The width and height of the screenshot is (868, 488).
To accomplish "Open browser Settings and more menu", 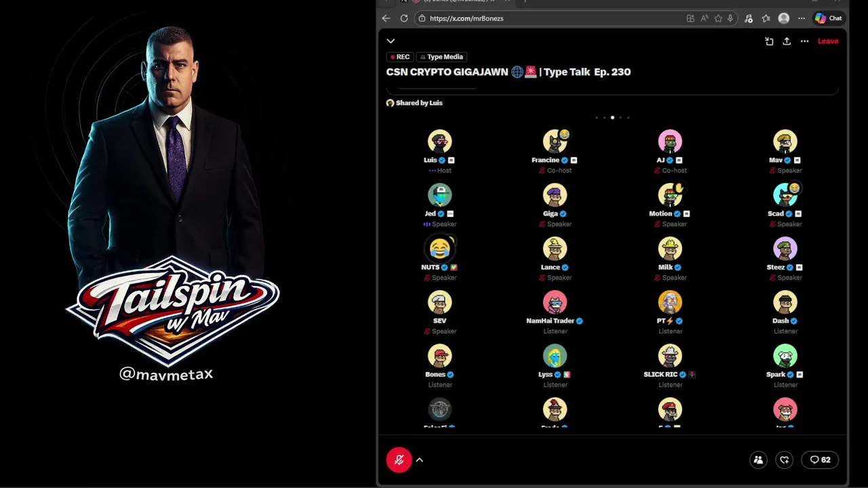I will click(x=802, y=18).
